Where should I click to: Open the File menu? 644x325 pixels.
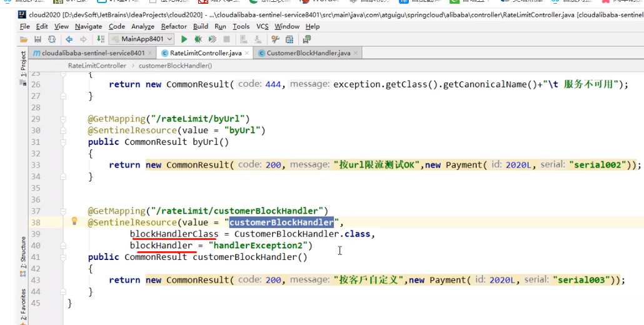click(24, 26)
